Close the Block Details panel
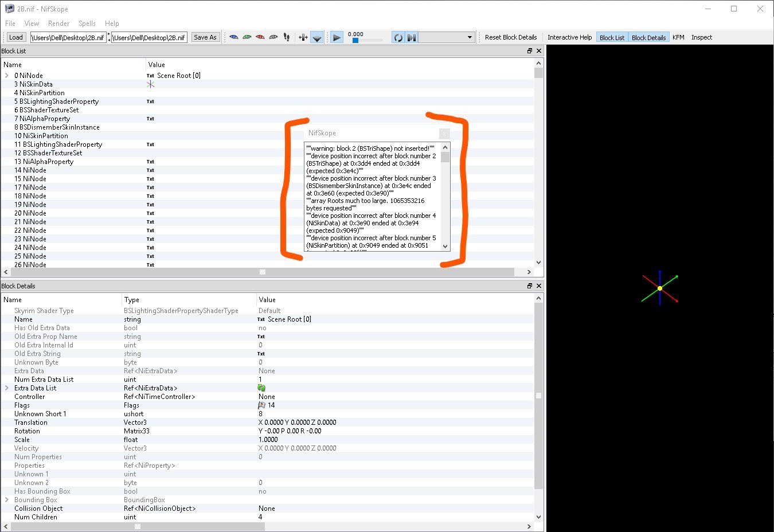 (539, 285)
